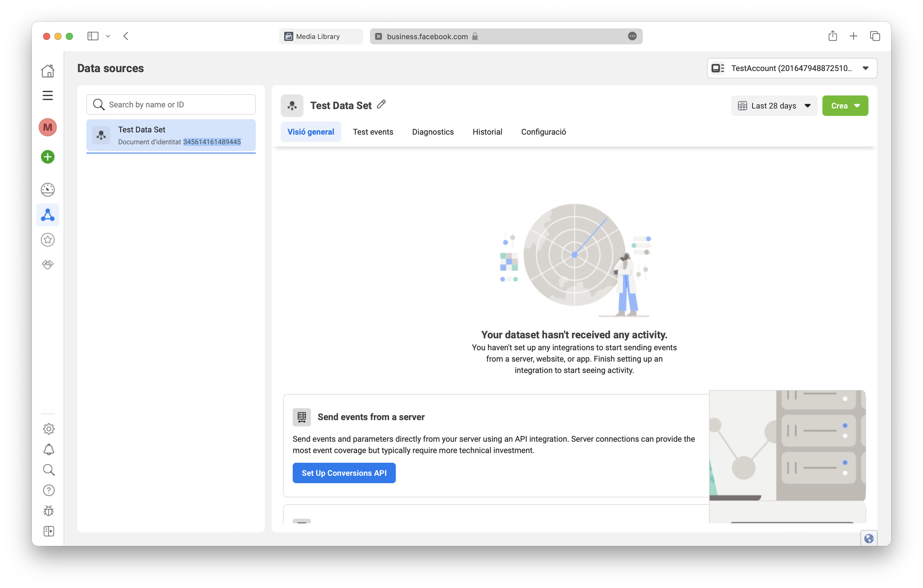Open the star favorites icon
This screenshot has width=923, height=588.
pyautogui.click(x=47, y=240)
